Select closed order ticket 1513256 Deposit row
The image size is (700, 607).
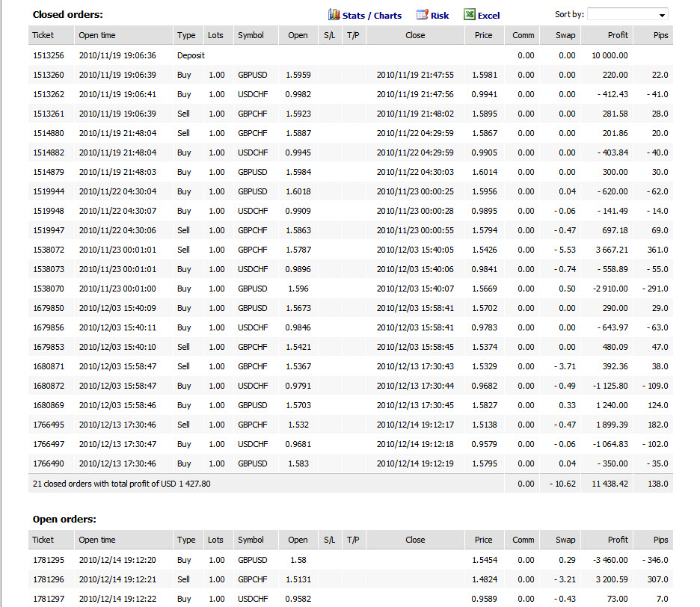pos(351,55)
